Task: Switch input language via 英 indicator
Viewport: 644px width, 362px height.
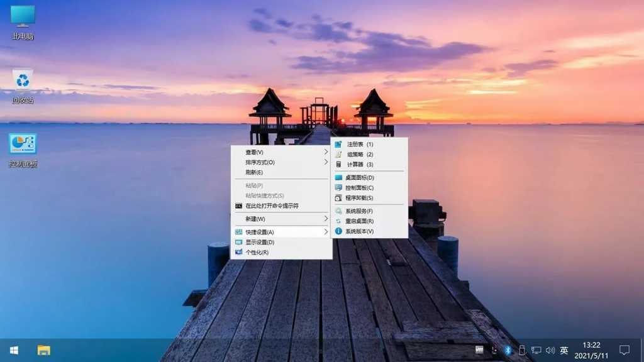Action: (565, 351)
